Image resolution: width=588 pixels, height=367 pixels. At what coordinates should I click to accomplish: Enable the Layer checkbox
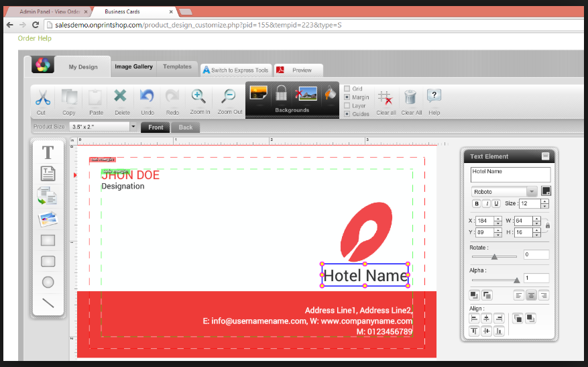(347, 105)
